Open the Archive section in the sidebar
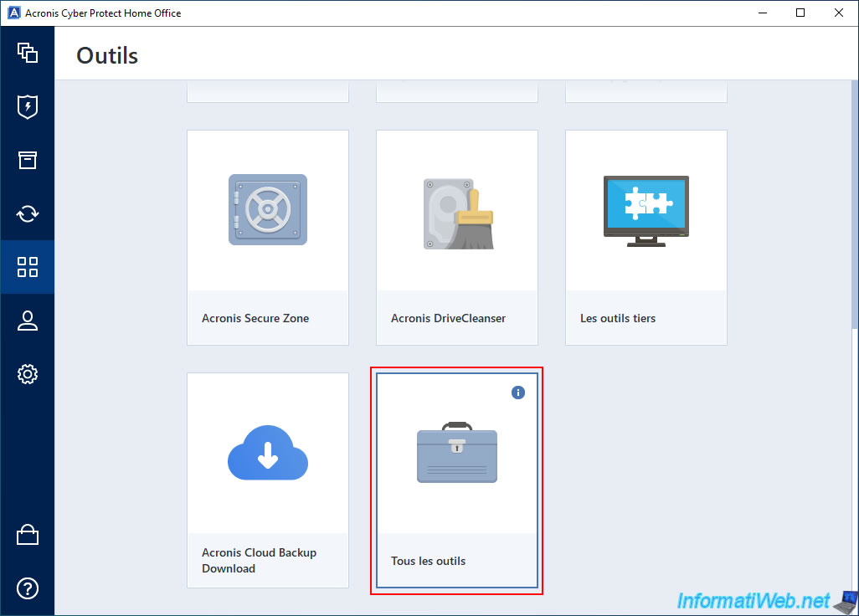This screenshot has width=859, height=616. point(28,161)
